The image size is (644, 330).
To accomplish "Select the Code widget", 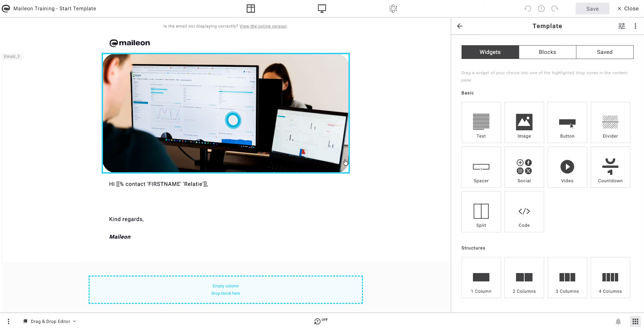I will (x=524, y=212).
